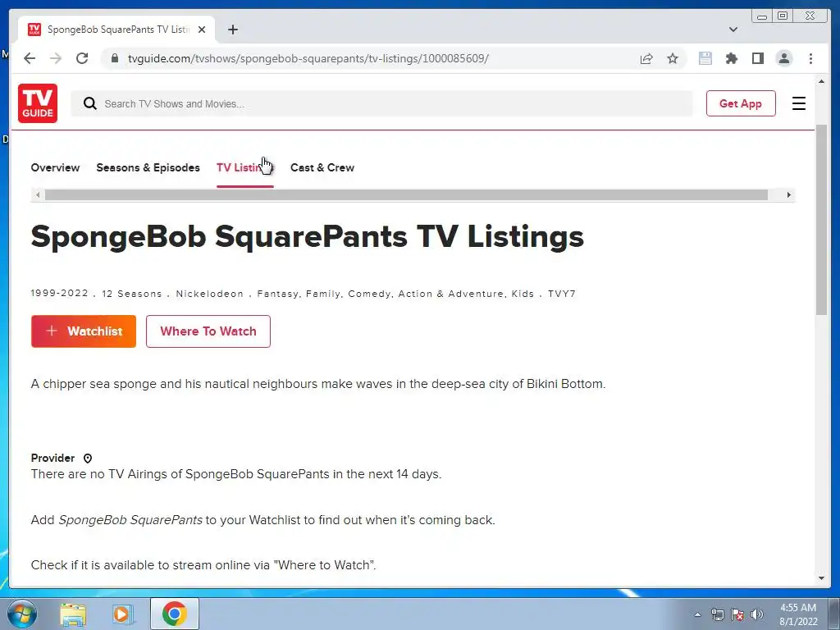Click the horizontal tab scrollbar track
This screenshot has width=840, height=630.
click(x=406, y=195)
